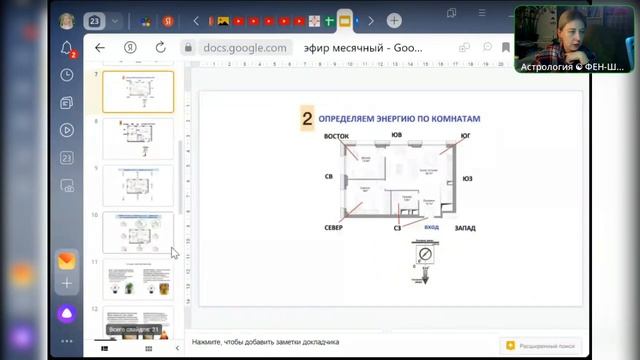Image resolution: width=640 pixels, height=360 pixels.
Task: Open the red Yandex pinned tab
Action: 168,21
